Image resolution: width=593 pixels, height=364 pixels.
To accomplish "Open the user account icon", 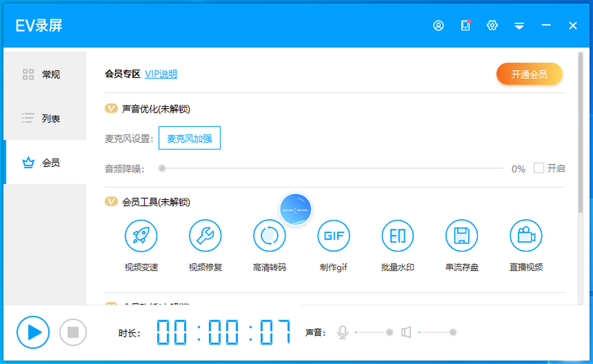I will pos(438,26).
